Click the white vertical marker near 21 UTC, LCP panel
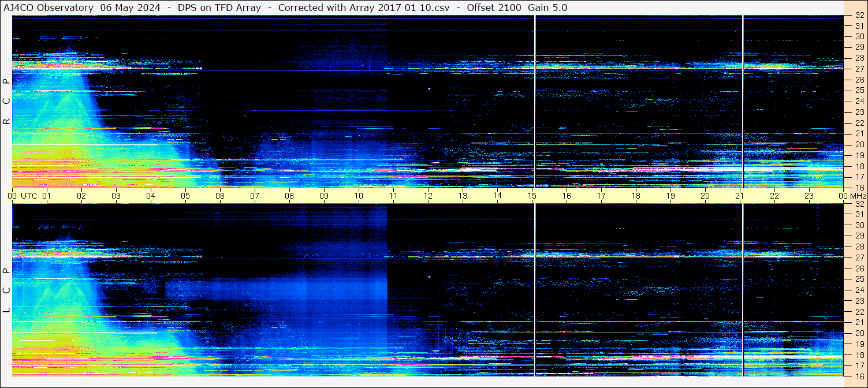The width and height of the screenshot is (868, 388). [743, 290]
